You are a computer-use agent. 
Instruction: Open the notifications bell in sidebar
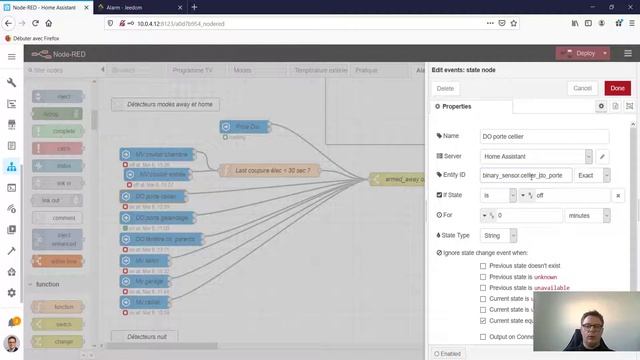[12, 322]
